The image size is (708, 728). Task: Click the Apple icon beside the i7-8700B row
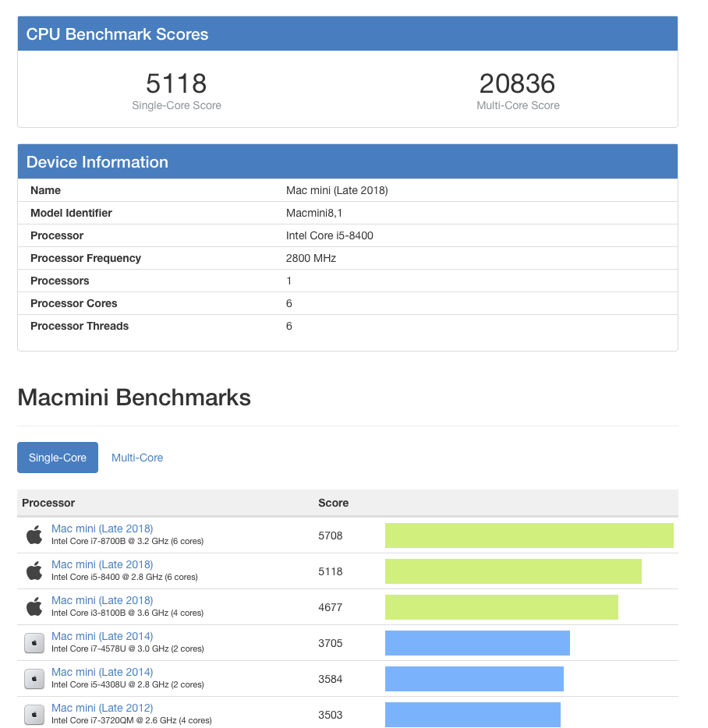click(34, 535)
